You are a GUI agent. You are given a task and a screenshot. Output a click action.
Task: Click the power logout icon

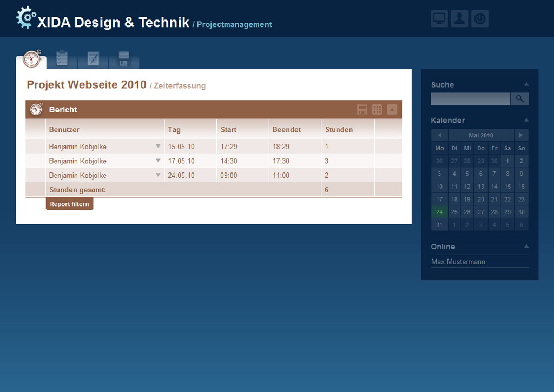[x=479, y=19]
